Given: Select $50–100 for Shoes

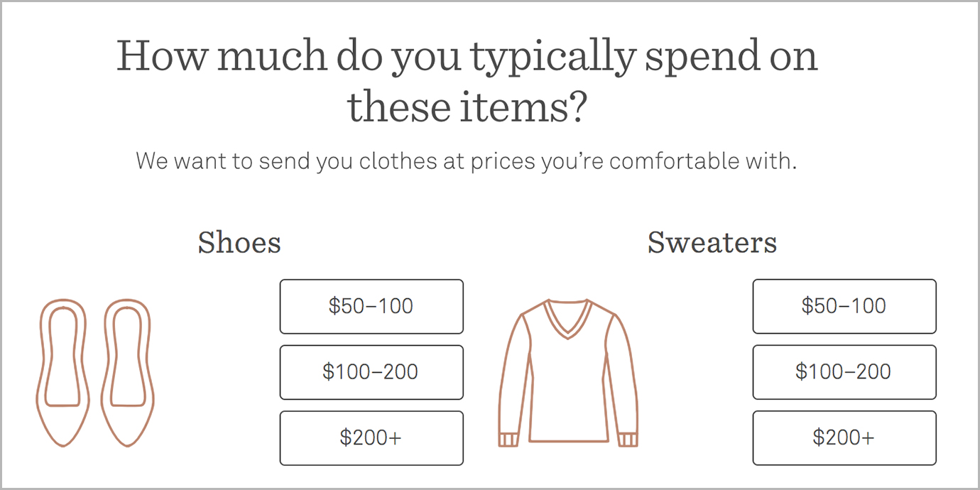Looking at the screenshot, I should tap(371, 306).
